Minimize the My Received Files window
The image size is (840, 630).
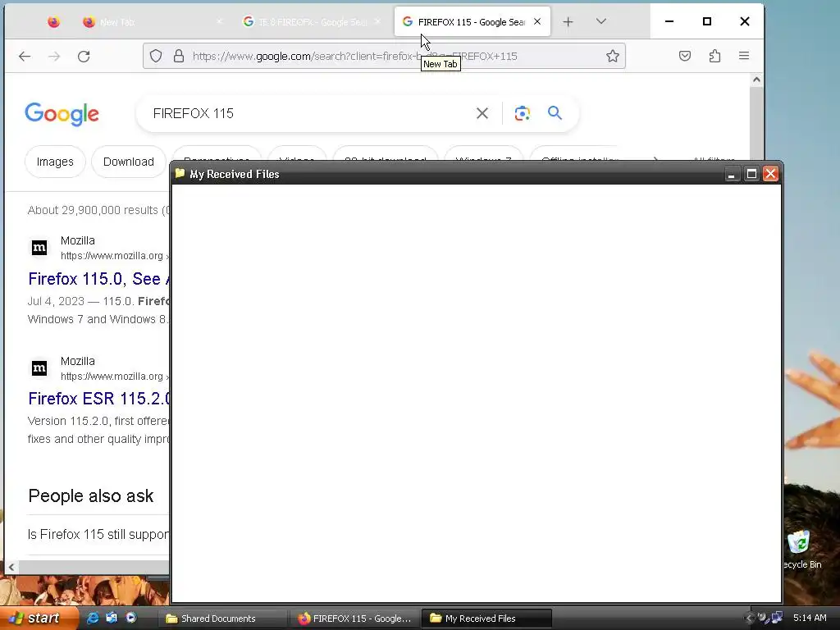pos(731,174)
